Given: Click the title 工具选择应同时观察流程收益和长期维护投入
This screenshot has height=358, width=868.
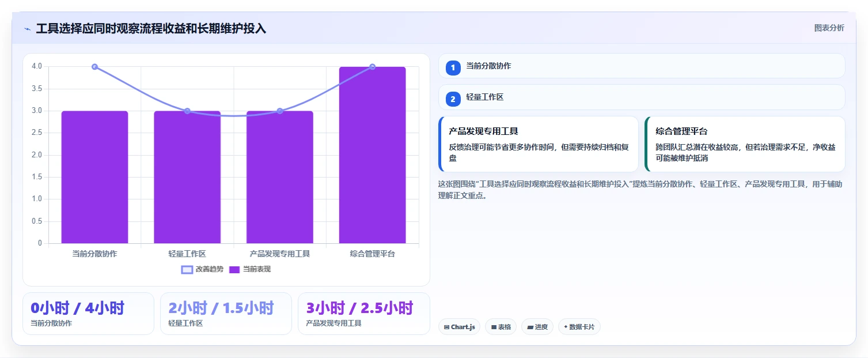Looking at the screenshot, I should coord(151,29).
